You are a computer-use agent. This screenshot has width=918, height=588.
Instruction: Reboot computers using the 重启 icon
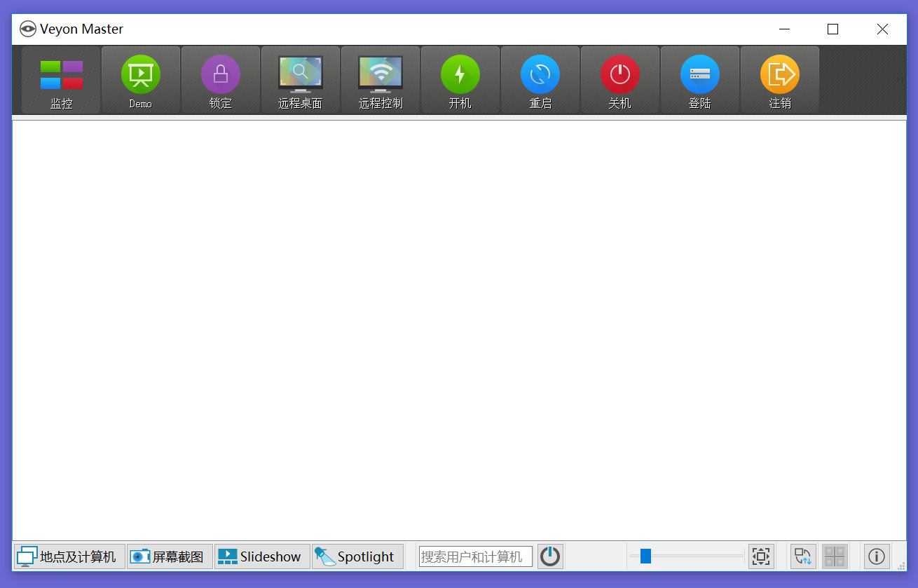pyautogui.click(x=540, y=80)
